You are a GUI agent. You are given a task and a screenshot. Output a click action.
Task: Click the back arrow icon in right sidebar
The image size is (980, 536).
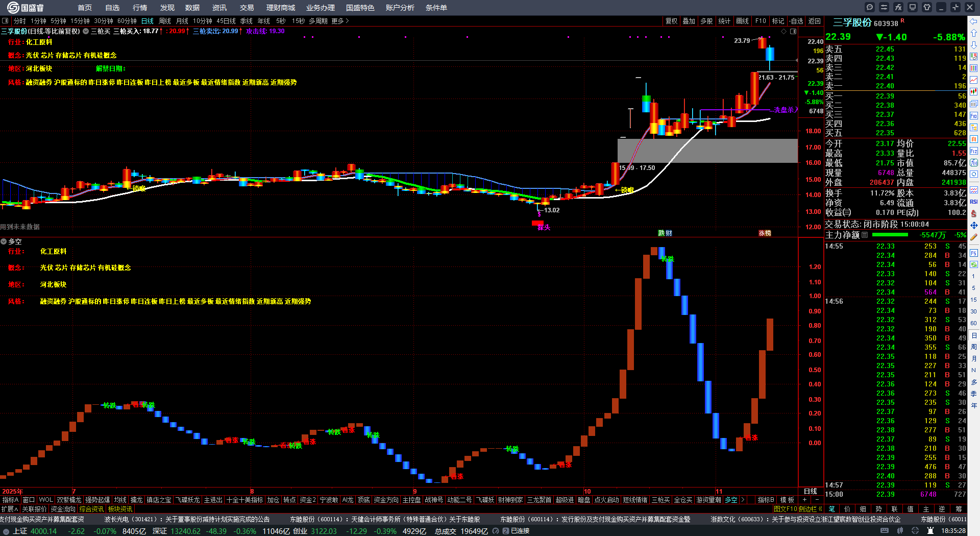click(974, 21)
